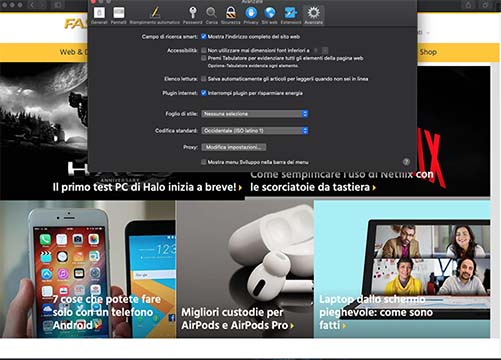Enable Premi Tabulatore per evidenziare elementi
The image size is (501, 360).
(x=204, y=58)
